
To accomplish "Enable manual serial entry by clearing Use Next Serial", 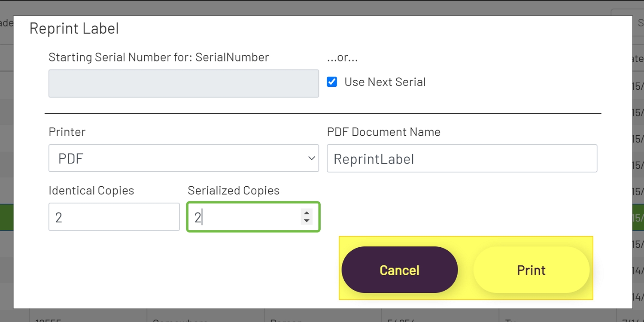I will click(x=331, y=82).
